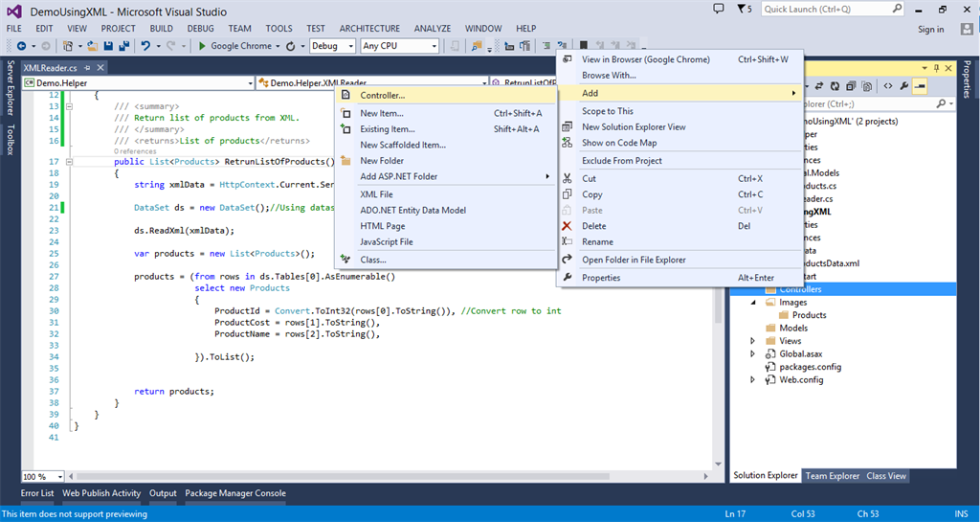
Task: Click the View Code icon in Solution Explorer
Action: point(888,85)
